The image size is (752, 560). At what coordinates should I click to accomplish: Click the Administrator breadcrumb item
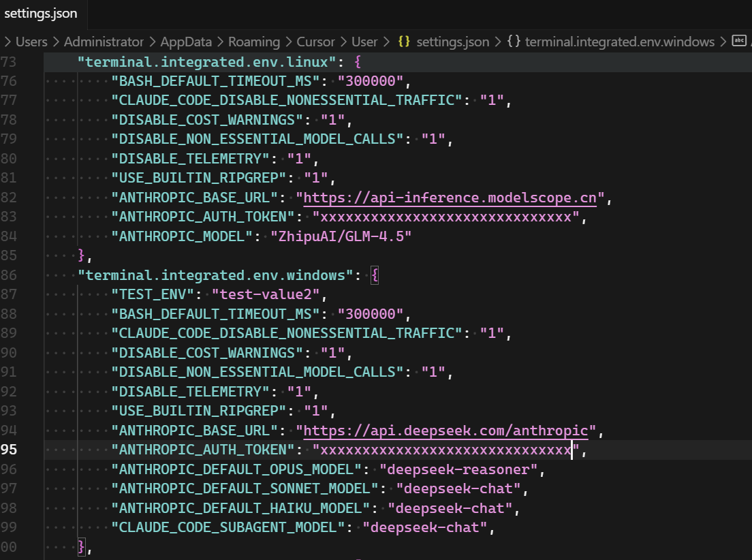[x=104, y=42]
